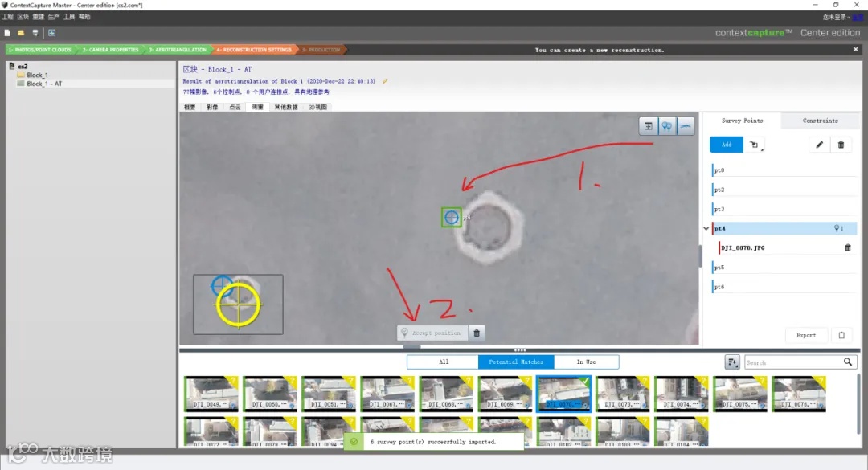Go to step 4 Reconstruction Settings
Image resolution: width=868 pixels, height=470 pixels.
tap(254, 50)
